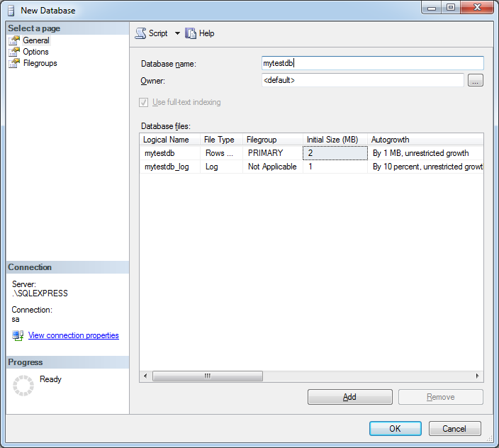Click the Add button
This screenshot has width=499, height=448.
(349, 397)
